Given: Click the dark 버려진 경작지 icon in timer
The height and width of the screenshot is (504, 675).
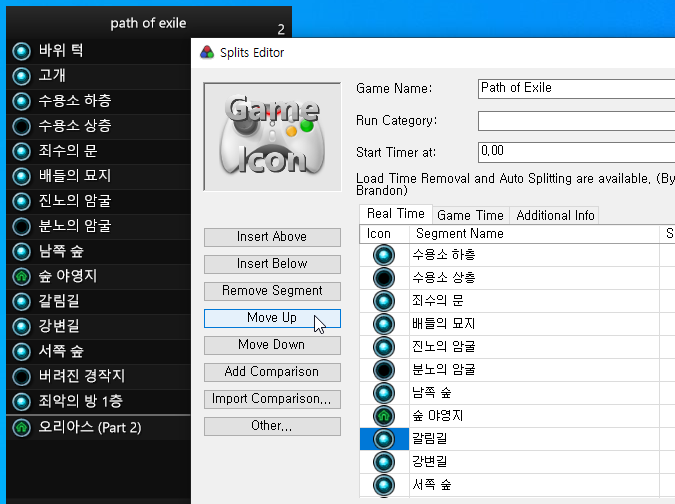Looking at the screenshot, I should point(22,377).
